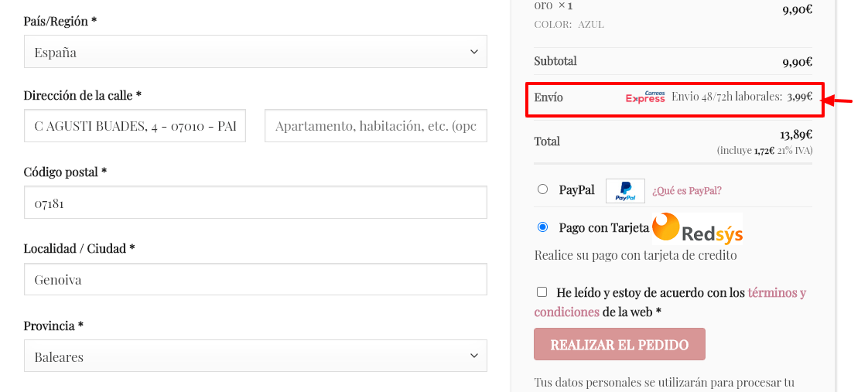The height and width of the screenshot is (392, 868).
Task: Click the chevron arrow in Provincia field
Action: coord(474,356)
